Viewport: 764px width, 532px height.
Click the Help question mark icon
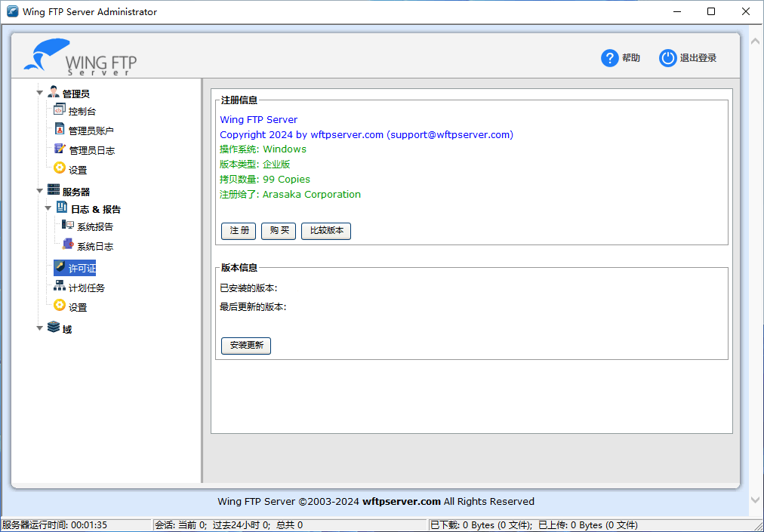coord(609,58)
